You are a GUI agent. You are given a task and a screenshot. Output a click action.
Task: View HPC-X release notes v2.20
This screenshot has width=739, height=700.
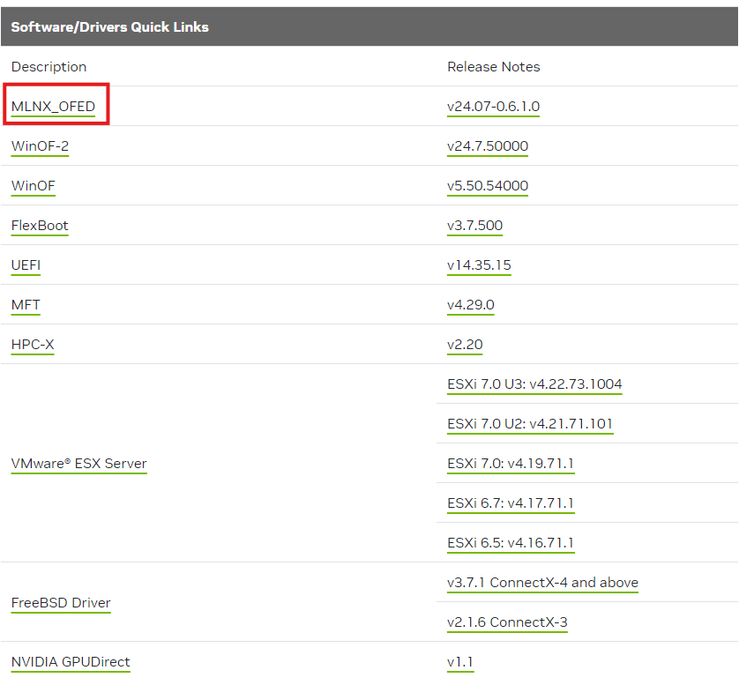(x=465, y=345)
